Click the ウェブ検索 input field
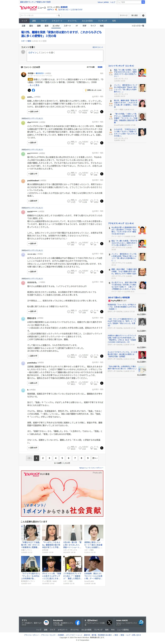The width and height of the screenshot is (165, 644). (x=129, y=2)
